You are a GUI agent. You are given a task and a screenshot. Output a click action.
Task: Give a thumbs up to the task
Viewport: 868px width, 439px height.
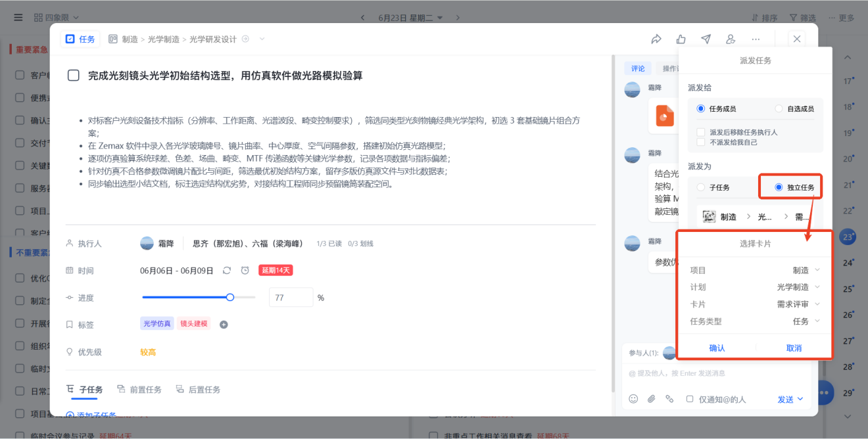point(681,39)
